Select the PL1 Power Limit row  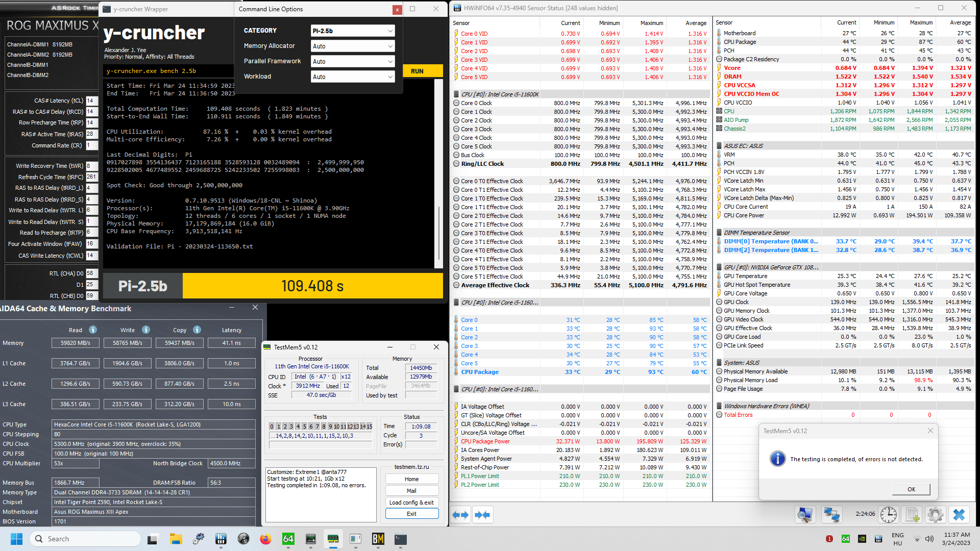pos(580,476)
